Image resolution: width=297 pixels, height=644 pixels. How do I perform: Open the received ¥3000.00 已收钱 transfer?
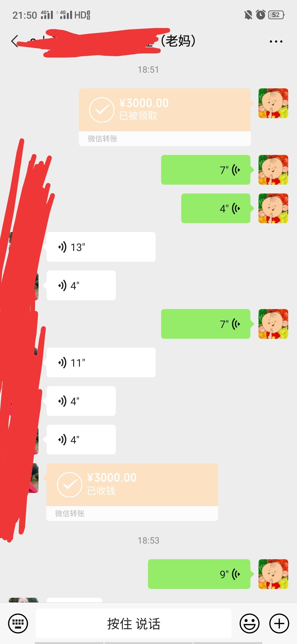[132, 492]
